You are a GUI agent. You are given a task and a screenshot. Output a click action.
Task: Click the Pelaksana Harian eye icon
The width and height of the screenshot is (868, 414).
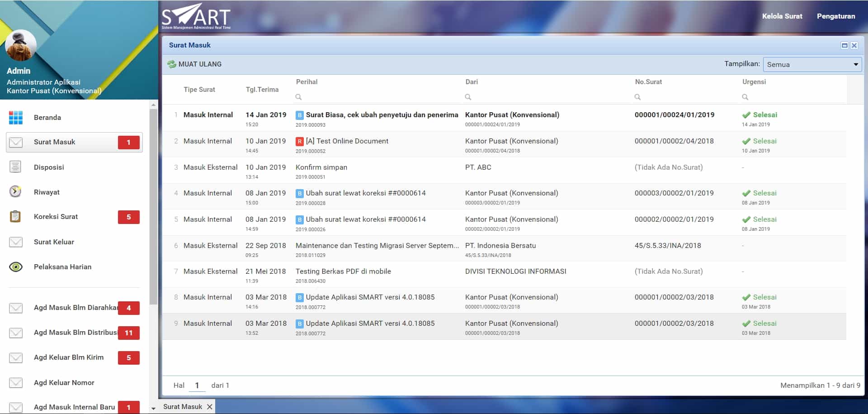pos(16,267)
